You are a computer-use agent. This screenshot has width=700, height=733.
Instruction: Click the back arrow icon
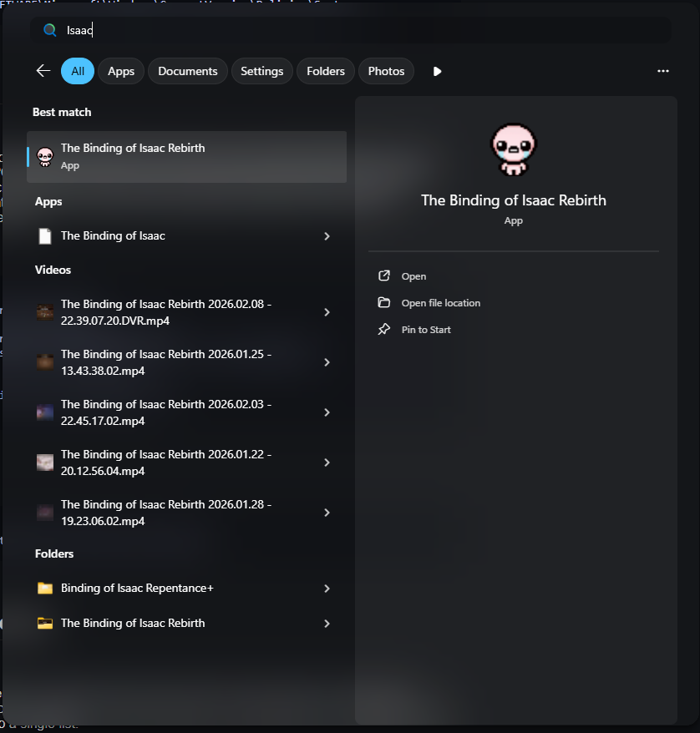(43, 71)
